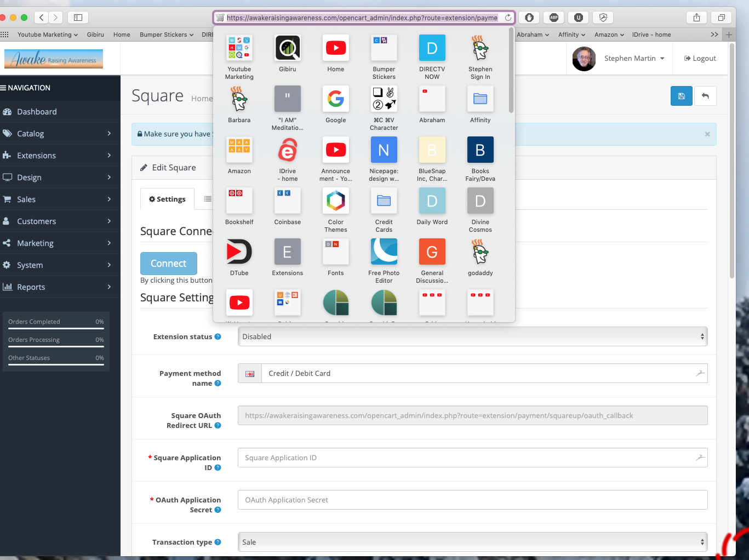
Task: Open the Divine Cosmos favorite
Action: pos(481,201)
